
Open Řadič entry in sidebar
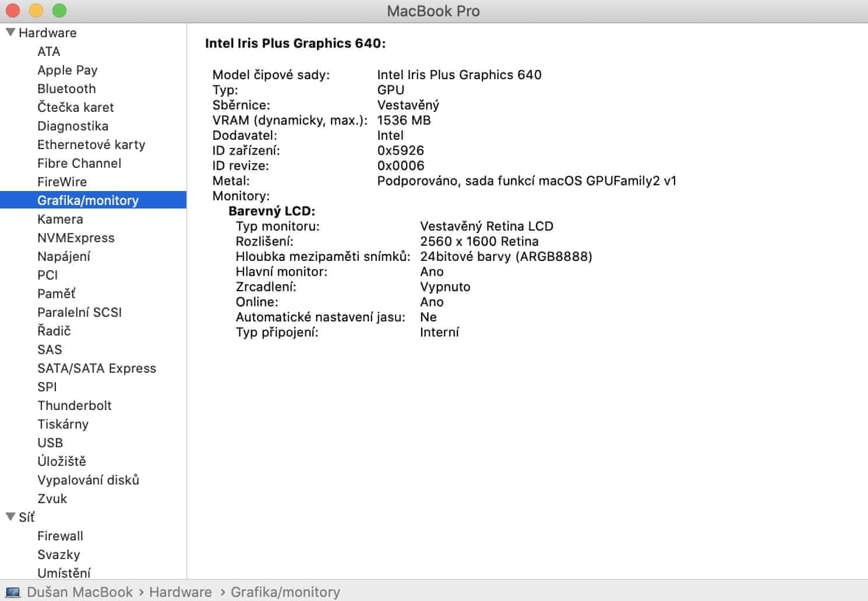click(x=54, y=331)
